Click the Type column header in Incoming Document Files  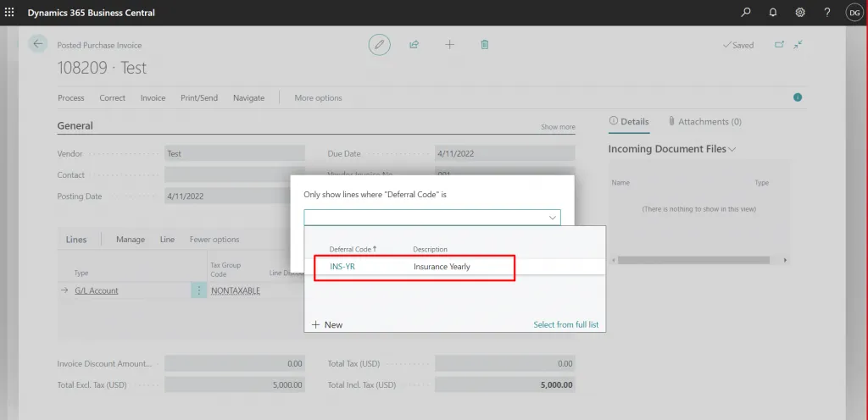[762, 182]
